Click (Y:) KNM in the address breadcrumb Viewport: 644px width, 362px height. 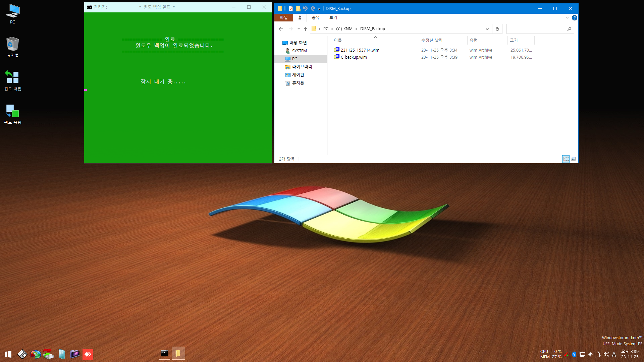344,29
